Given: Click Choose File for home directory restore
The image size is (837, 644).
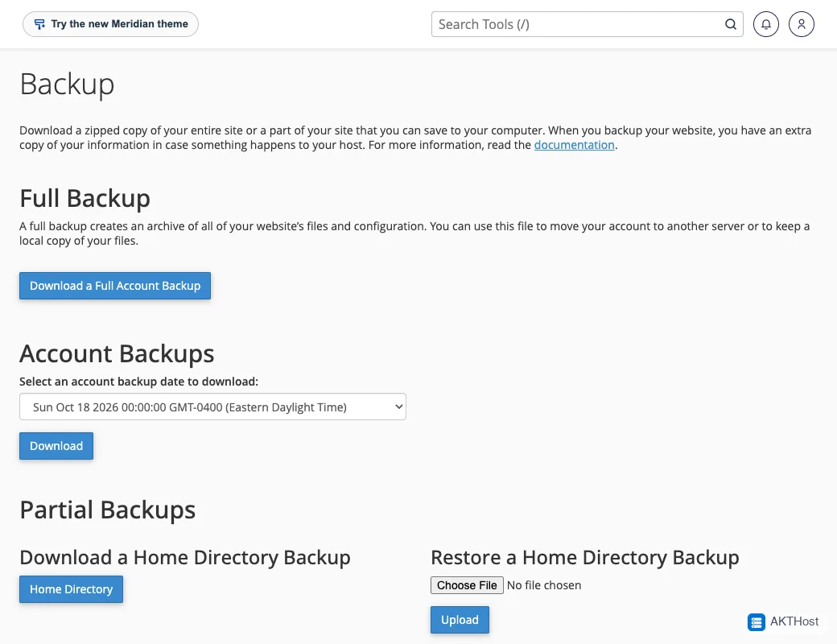Looking at the screenshot, I should point(467,585).
